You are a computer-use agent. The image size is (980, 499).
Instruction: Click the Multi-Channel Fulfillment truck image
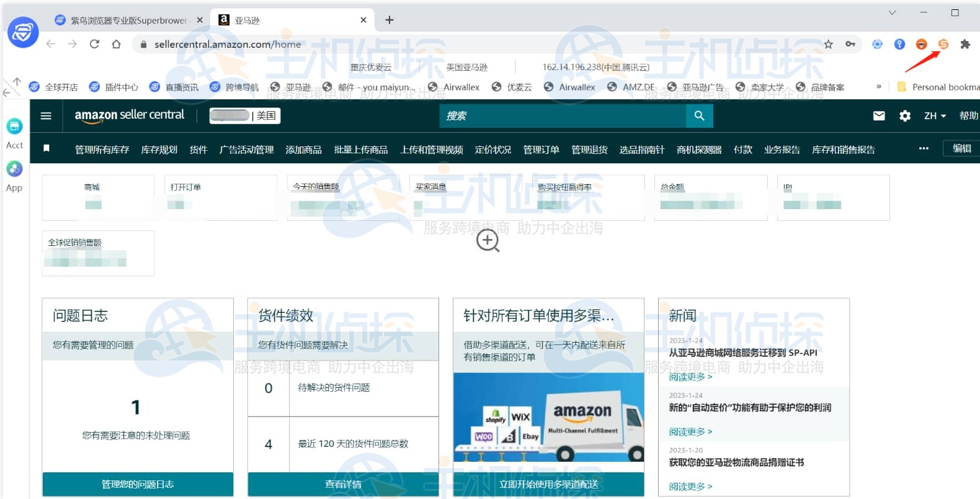coord(548,418)
